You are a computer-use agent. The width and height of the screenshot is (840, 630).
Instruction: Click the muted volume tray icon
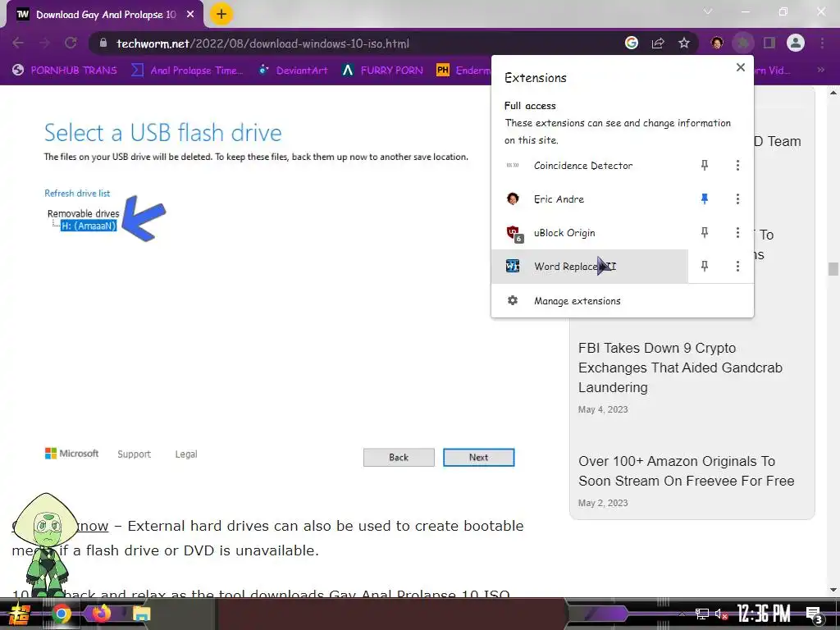click(721, 614)
